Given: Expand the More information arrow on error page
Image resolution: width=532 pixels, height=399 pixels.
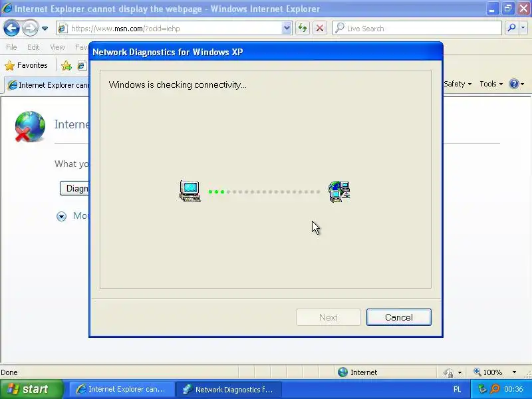Looking at the screenshot, I should (x=61, y=216).
